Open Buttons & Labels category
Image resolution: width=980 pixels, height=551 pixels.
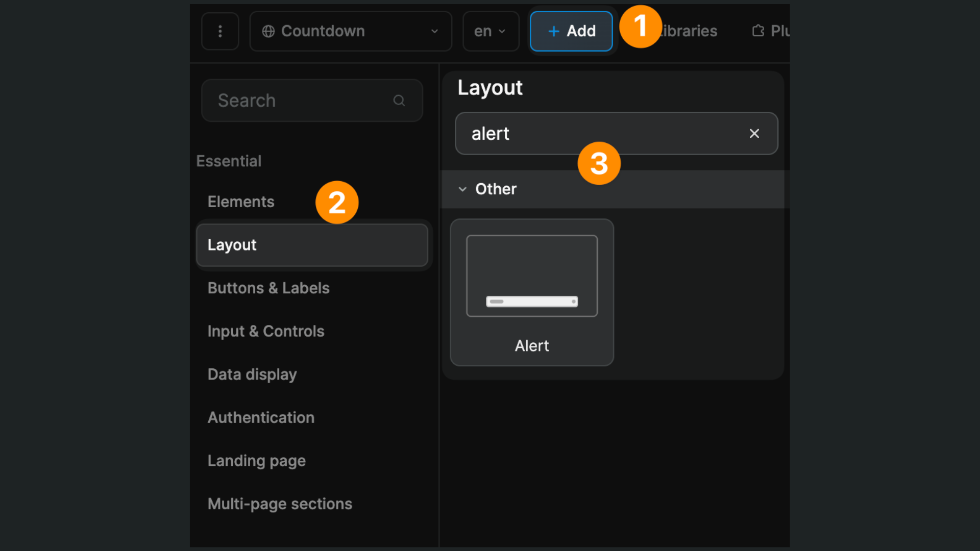coord(268,288)
